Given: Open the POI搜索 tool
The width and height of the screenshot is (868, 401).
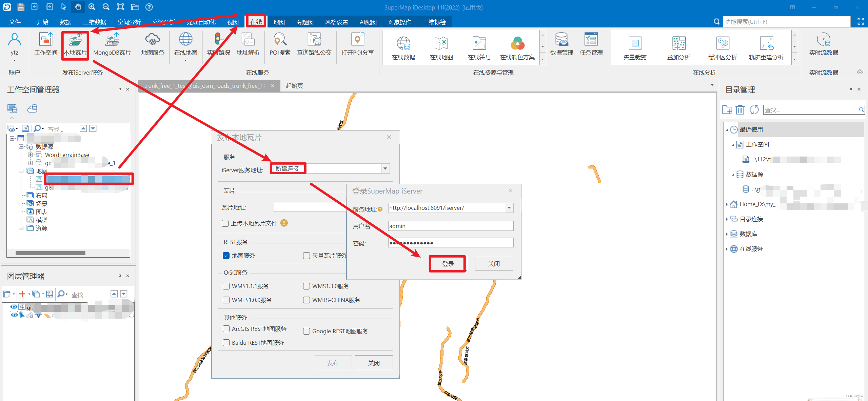Looking at the screenshot, I should click(280, 44).
